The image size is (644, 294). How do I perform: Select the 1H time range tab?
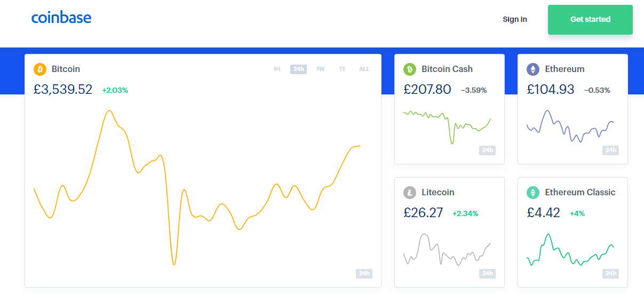(276, 69)
